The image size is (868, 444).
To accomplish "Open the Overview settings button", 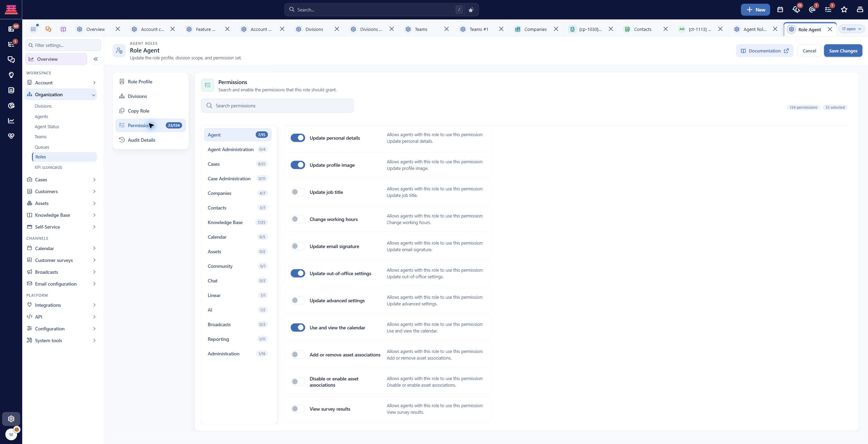I will point(56,59).
